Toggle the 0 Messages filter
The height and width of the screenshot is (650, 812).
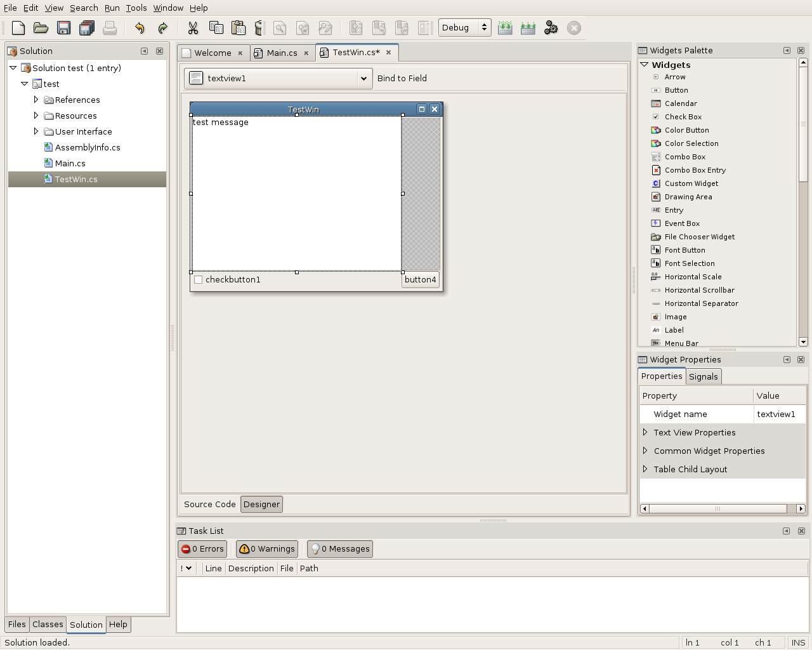click(x=340, y=549)
